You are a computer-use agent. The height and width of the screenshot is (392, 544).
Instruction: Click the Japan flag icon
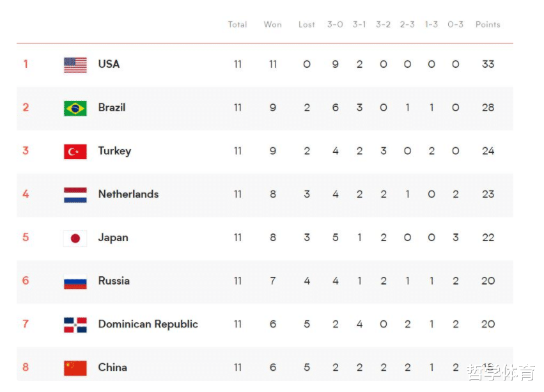(x=75, y=238)
